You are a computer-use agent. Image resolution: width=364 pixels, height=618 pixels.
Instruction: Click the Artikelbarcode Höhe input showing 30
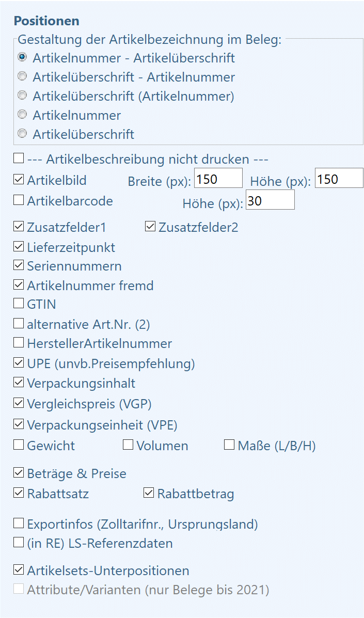point(270,200)
